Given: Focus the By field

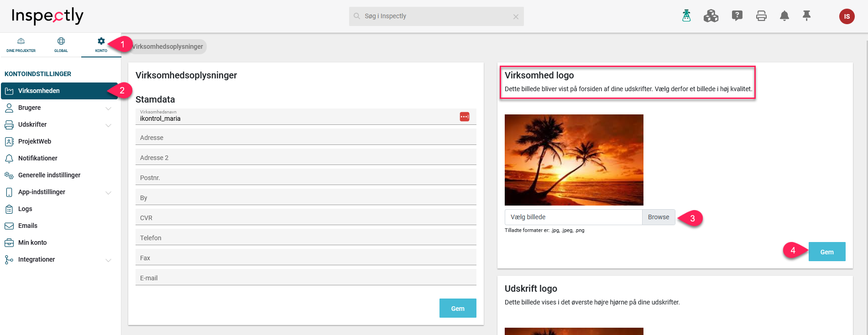Looking at the screenshot, I should pos(306,197).
